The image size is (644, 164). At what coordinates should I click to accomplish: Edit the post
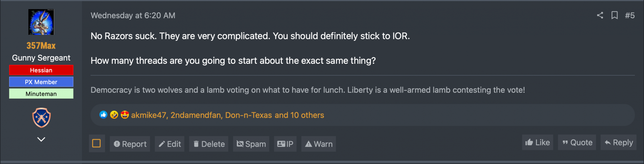tap(169, 144)
